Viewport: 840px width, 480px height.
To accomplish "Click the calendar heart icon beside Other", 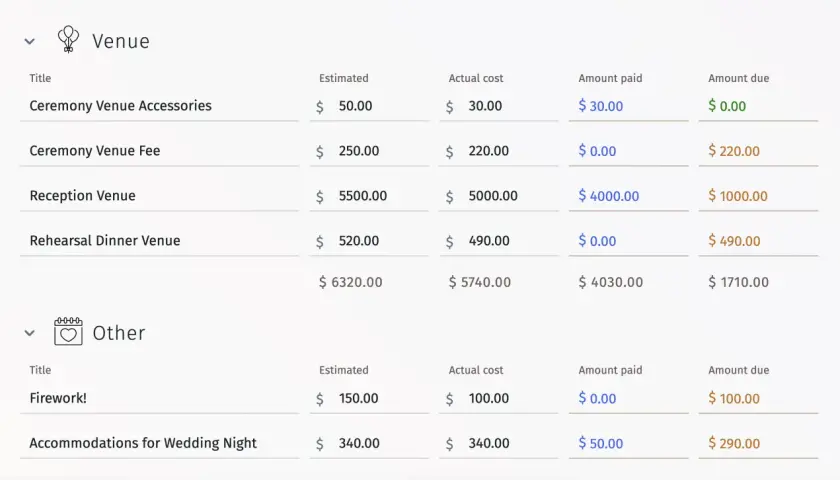I will pyautogui.click(x=68, y=331).
